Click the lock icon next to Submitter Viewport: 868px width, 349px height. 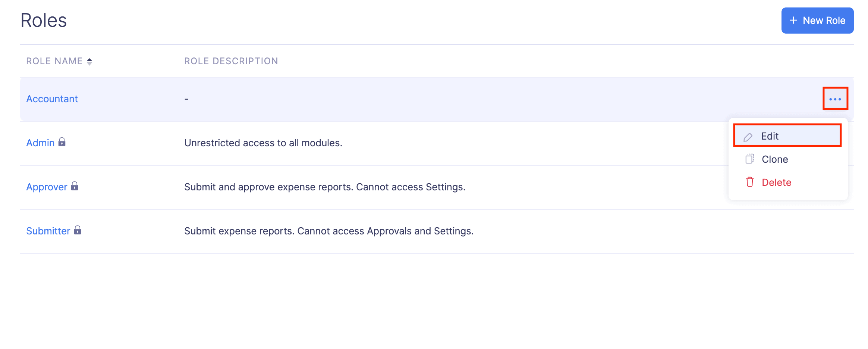pyautogui.click(x=78, y=230)
